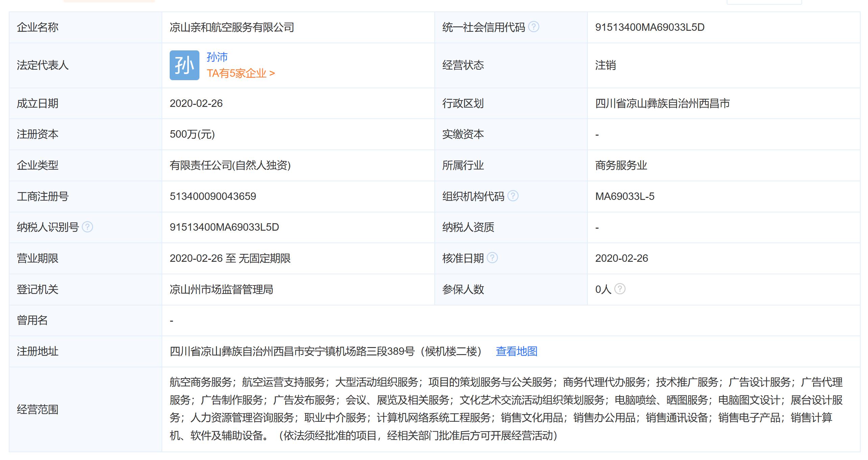Viewport: 868px width, 460px height.
Task: Select the 经营状态 label cell
Action: point(511,65)
